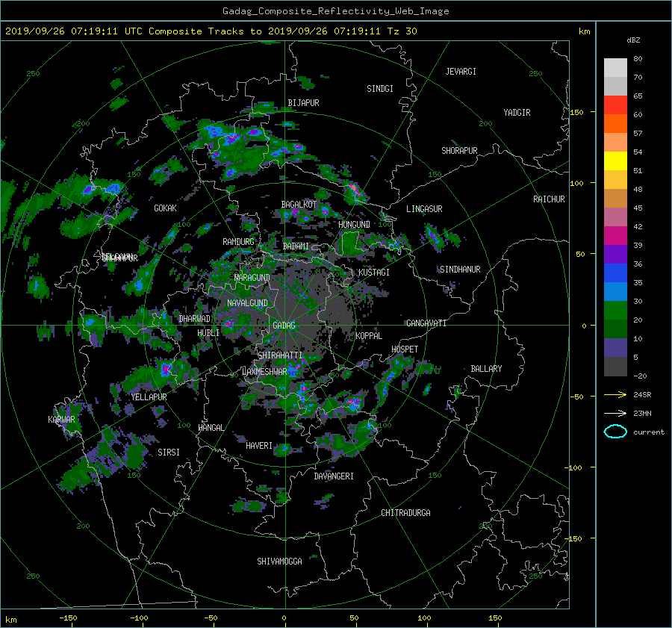This screenshot has height=628, width=672.
Task: Click the KUSTAGI city label
Action: [x=374, y=273]
